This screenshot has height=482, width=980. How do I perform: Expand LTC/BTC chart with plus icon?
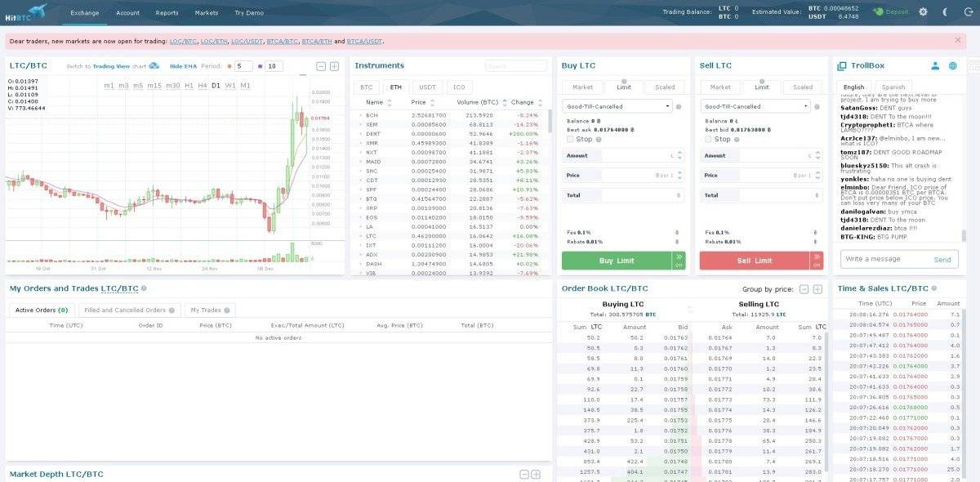click(334, 66)
